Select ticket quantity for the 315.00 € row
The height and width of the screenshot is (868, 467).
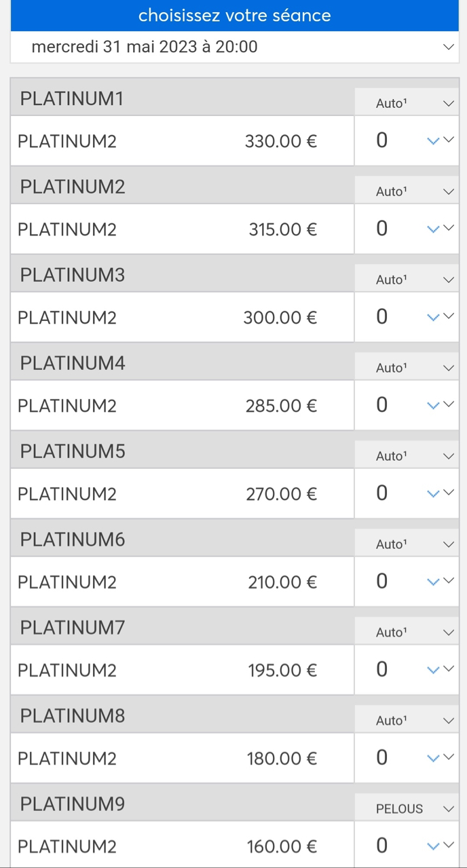pos(406,229)
